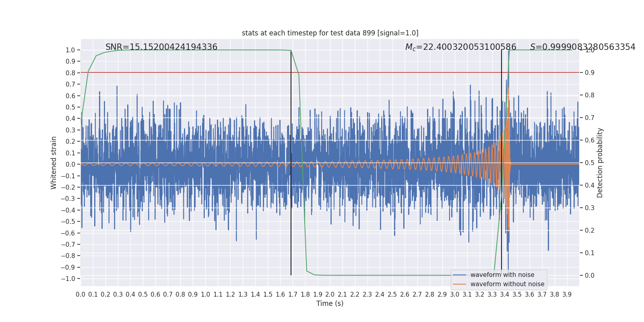The width and height of the screenshot is (644, 322).
Task: Select the 0.3 tick on the detection probability axis
Action: [x=590, y=208]
